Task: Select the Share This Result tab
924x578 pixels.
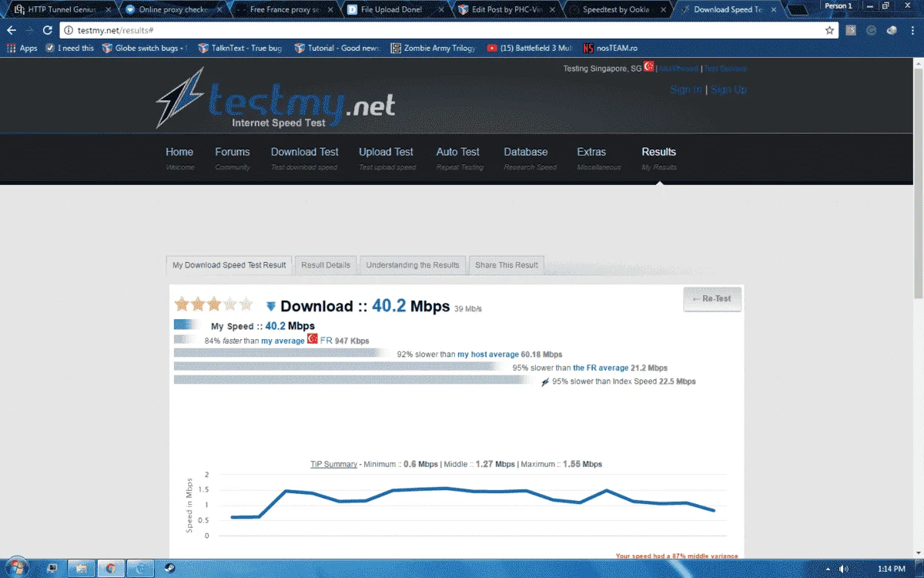Action: 507,265
